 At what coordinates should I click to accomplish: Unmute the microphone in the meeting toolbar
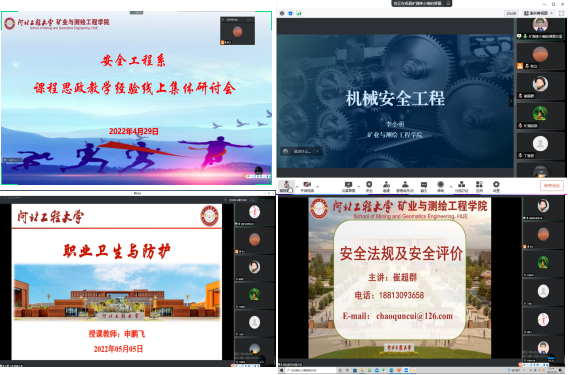(x=286, y=186)
